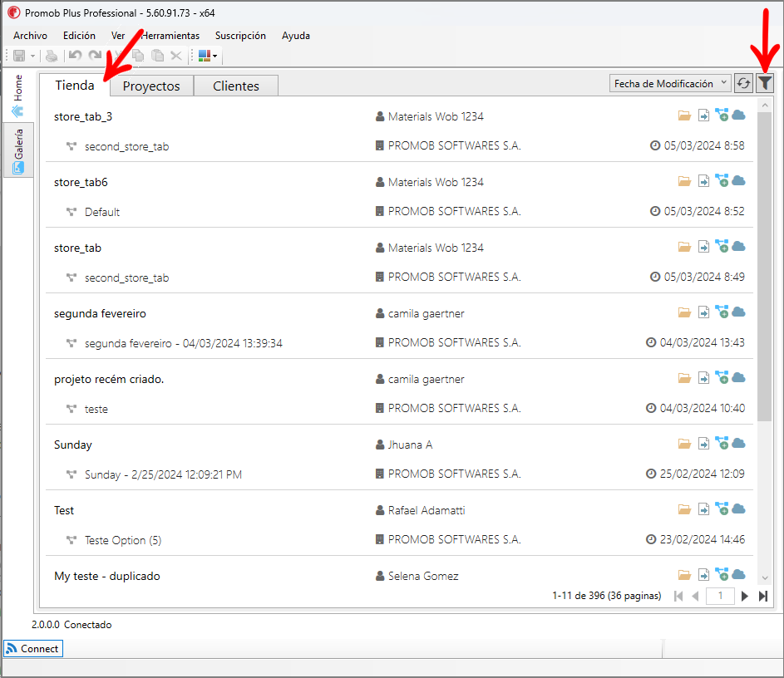Click cloud icon for store_tab6
Screen dimensions: 784x678
[738, 181]
